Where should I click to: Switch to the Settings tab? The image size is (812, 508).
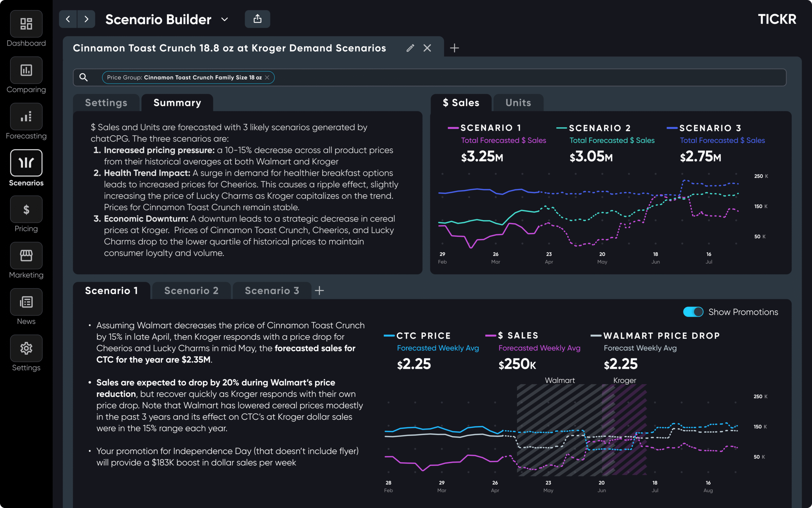pos(106,103)
